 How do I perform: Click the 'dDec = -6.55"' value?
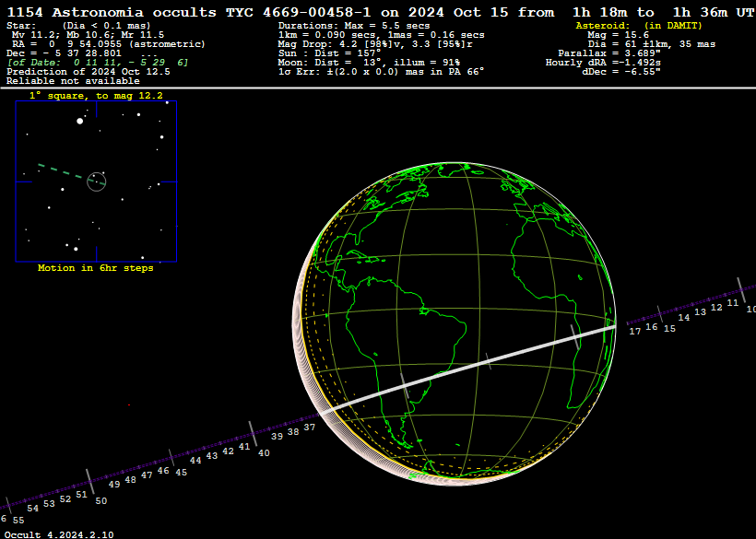[621, 72]
